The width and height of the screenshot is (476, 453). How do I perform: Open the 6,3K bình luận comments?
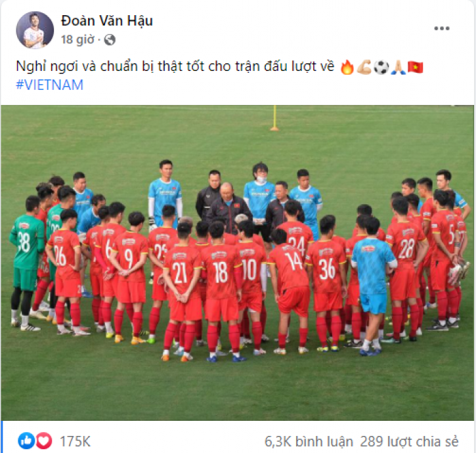coord(309,442)
